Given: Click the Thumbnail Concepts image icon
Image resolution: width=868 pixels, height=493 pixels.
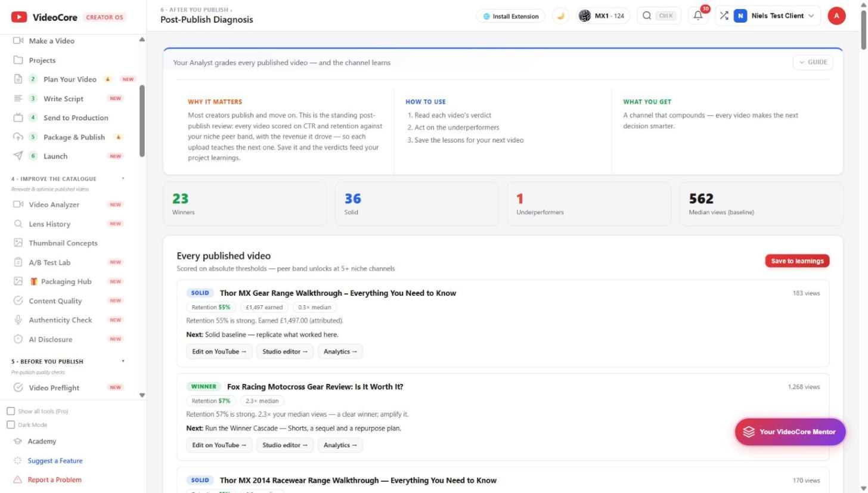Looking at the screenshot, I should click(18, 243).
